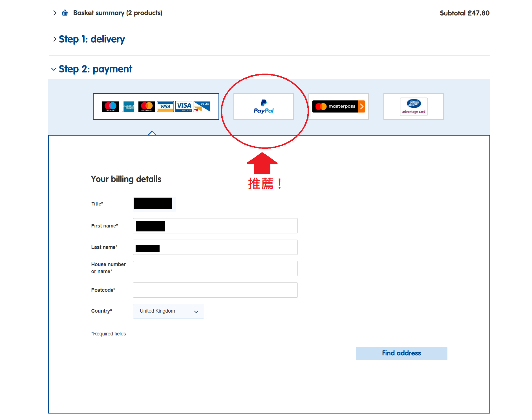Open the Country dropdown
This screenshot has width=532, height=420.
(168, 311)
